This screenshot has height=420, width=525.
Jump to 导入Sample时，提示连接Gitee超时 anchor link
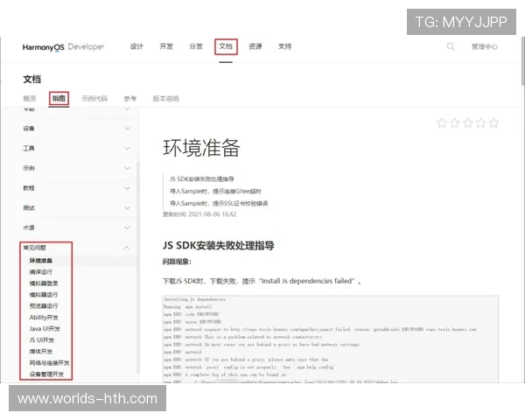click(215, 192)
